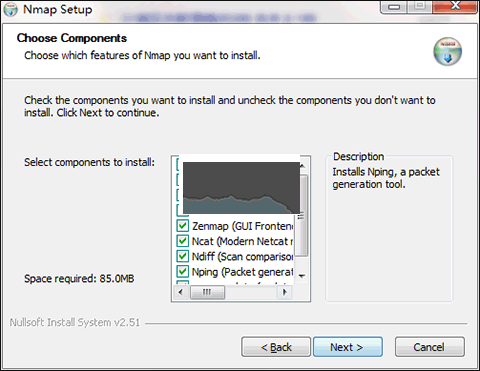Select the Ncat (Modern Netcat) entry text
Screen dimensions: 480x371
(243, 241)
